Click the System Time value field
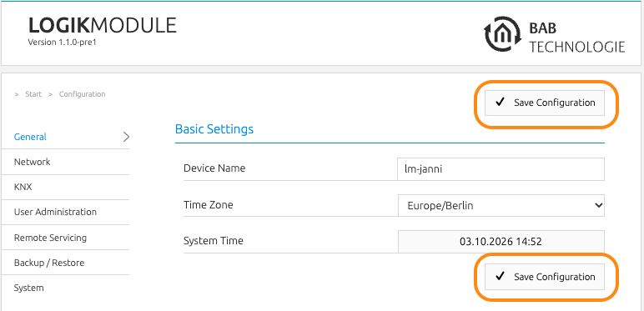Image resolution: width=644 pixels, height=311 pixels. pos(501,242)
